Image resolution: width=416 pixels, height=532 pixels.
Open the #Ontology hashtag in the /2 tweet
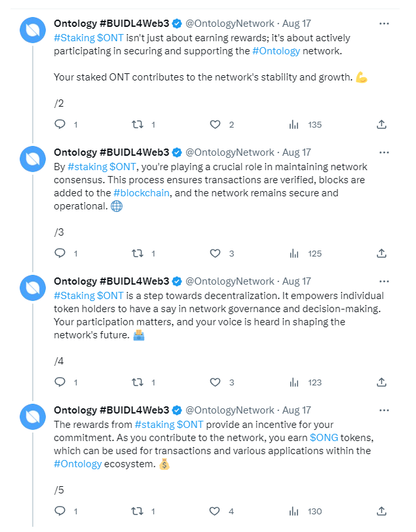click(x=276, y=50)
